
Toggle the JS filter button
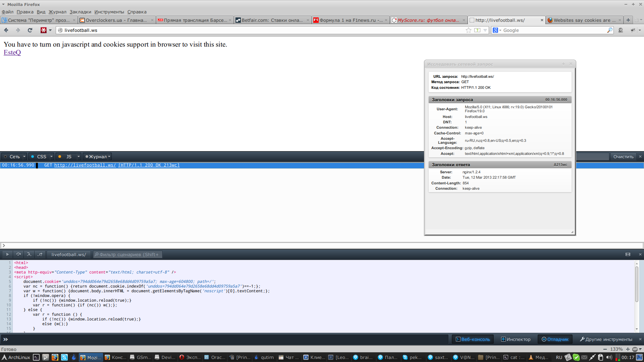point(66,157)
